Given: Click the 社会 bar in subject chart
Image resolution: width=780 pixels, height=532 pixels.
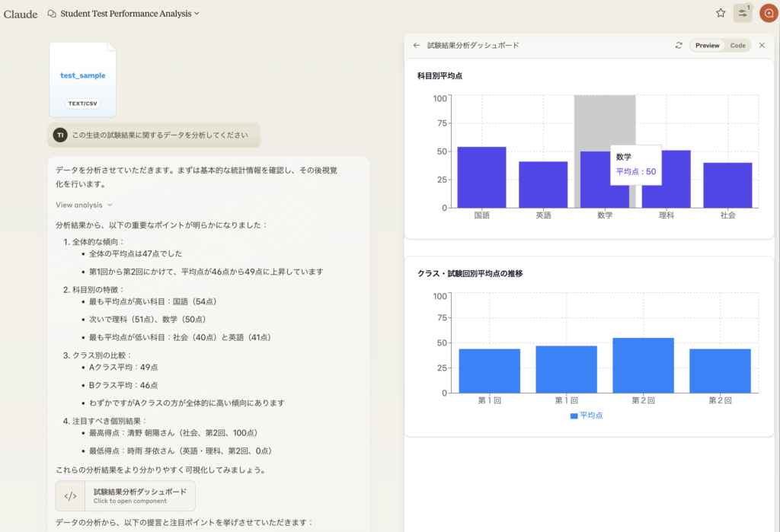Looking at the screenshot, I should point(727,185).
